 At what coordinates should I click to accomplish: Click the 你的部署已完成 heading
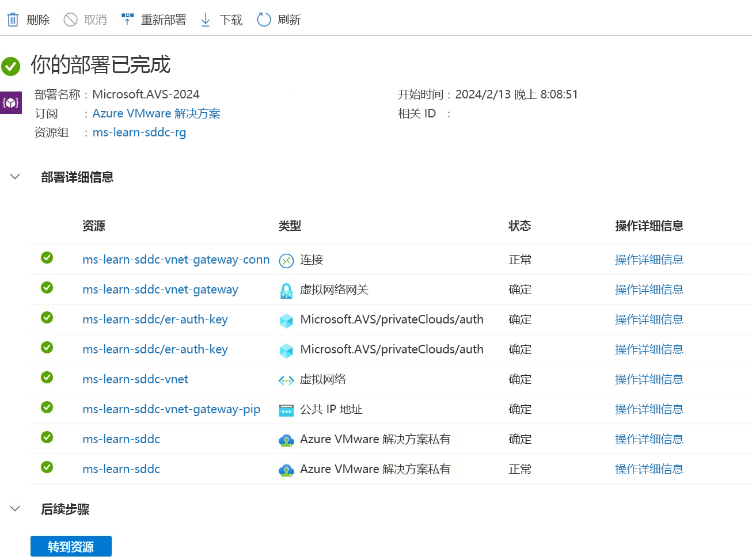101,64
